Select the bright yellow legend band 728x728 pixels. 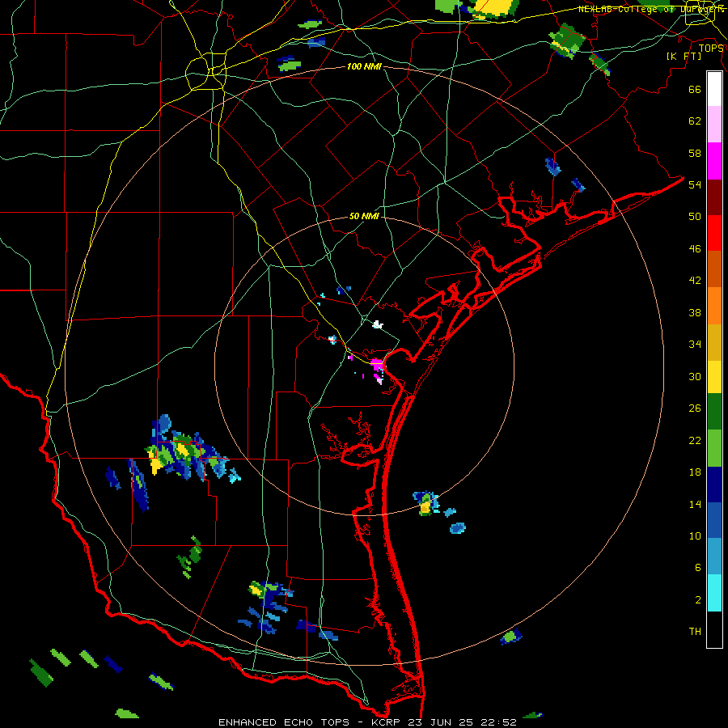pyautogui.click(x=714, y=377)
